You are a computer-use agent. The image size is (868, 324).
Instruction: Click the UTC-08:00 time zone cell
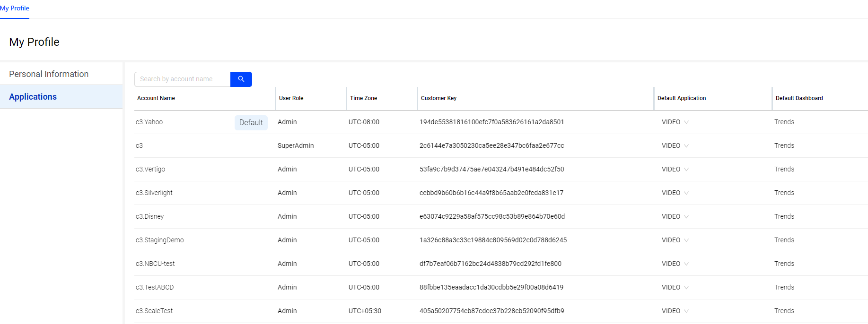[x=364, y=122]
